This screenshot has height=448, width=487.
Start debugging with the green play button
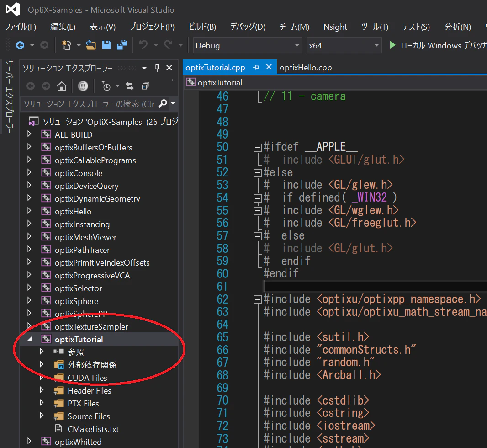(392, 45)
